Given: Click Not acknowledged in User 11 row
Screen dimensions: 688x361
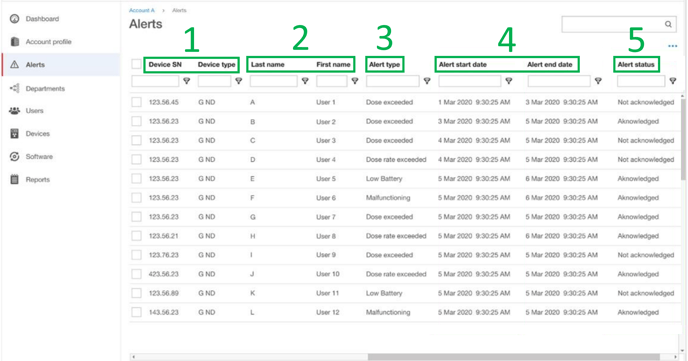Looking at the screenshot, I should (x=645, y=293).
